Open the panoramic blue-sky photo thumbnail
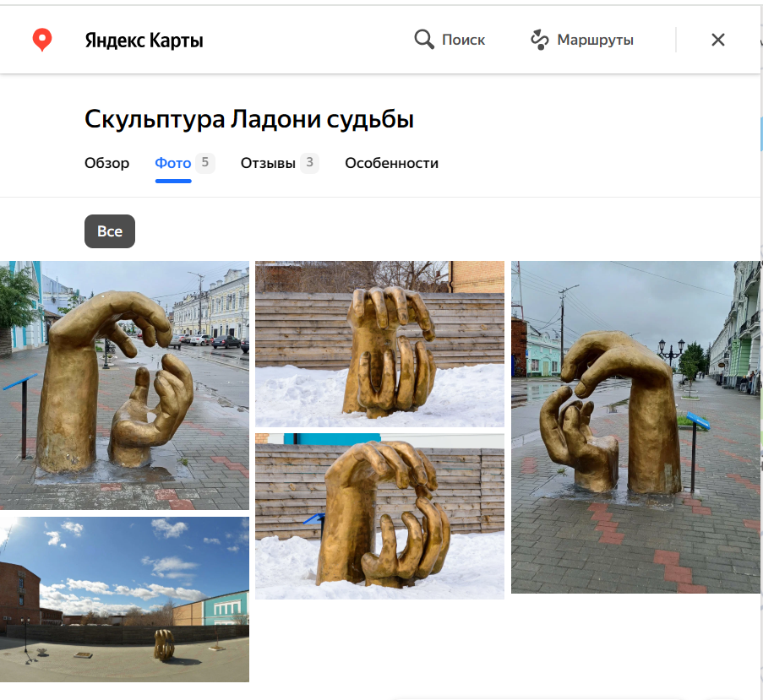The image size is (763, 700). [x=124, y=599]
